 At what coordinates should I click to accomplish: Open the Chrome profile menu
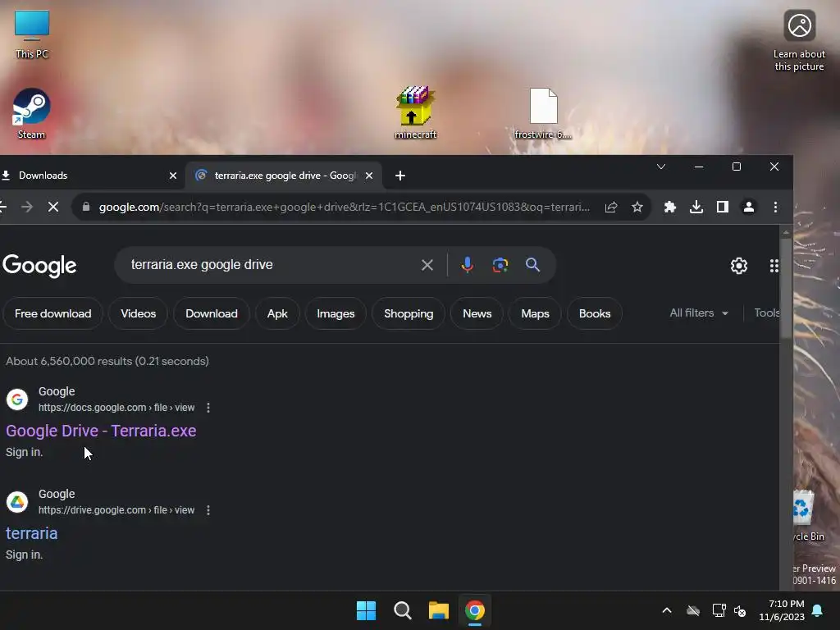pyautogui.click(x=748, y=207)
